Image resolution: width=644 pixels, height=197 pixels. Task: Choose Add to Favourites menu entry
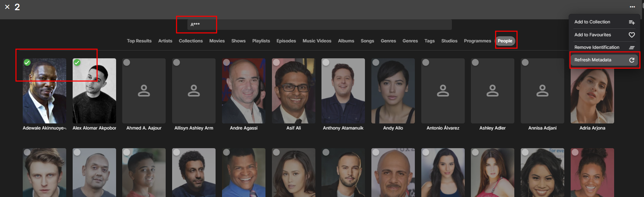tap(604, 35)
